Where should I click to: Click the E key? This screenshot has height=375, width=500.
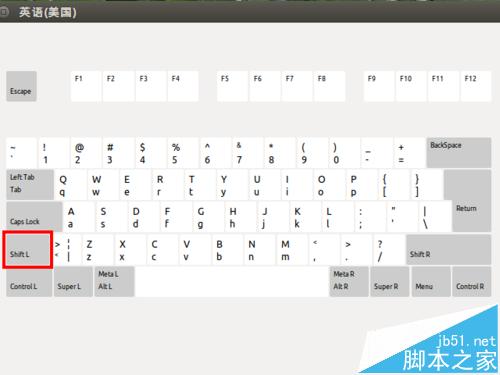click(135, 185)
